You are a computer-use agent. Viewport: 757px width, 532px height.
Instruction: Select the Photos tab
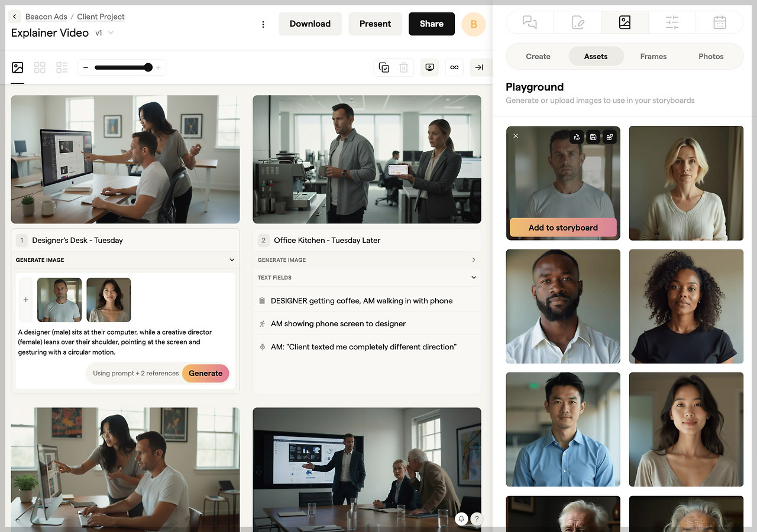[x=711, y=56]
